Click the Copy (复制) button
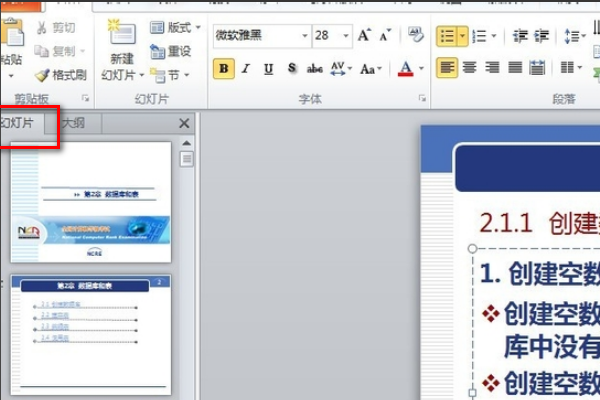The width and height of the screenshot is (600, 400). [55, 51]
